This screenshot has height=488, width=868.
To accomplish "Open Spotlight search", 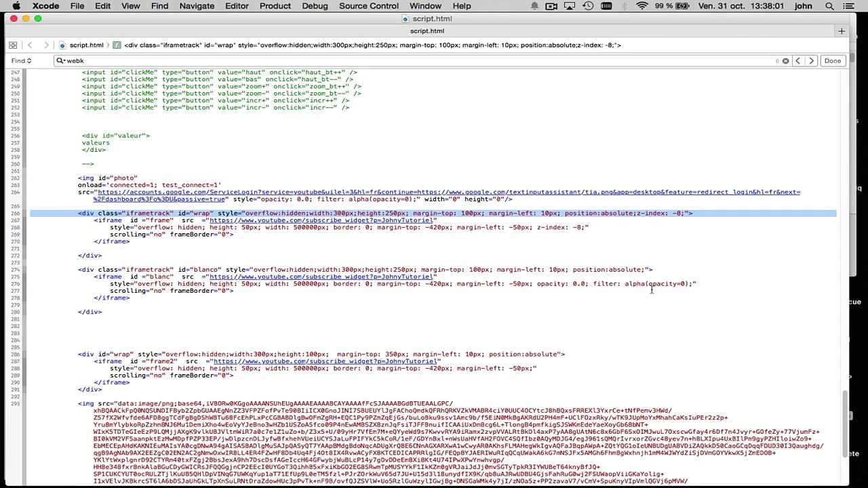I will 829,6.
